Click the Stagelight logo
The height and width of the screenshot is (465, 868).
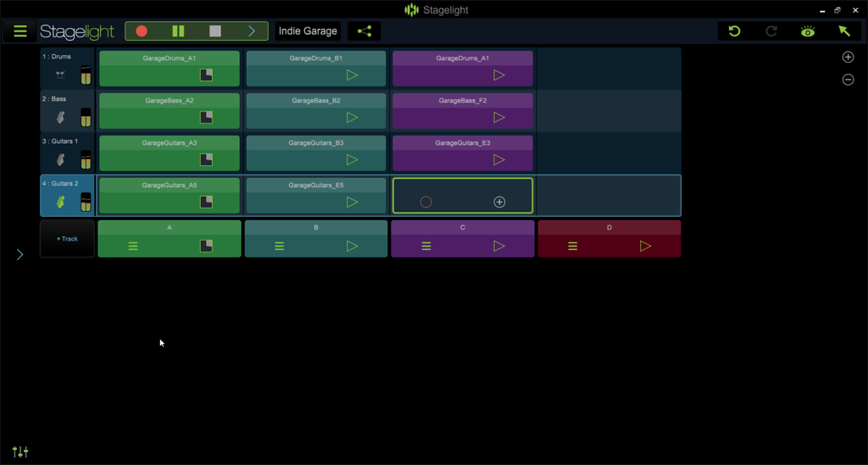[x=77, y=31]
